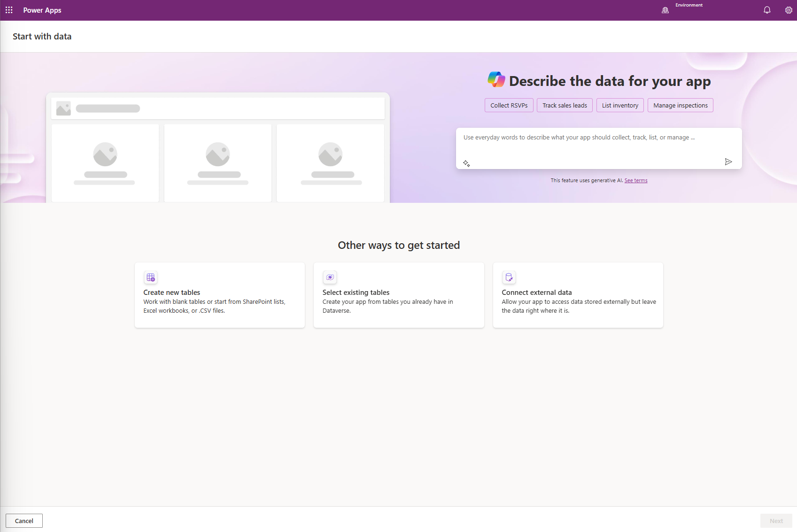Click the Create new tables icon

click(x=151, y=278)
